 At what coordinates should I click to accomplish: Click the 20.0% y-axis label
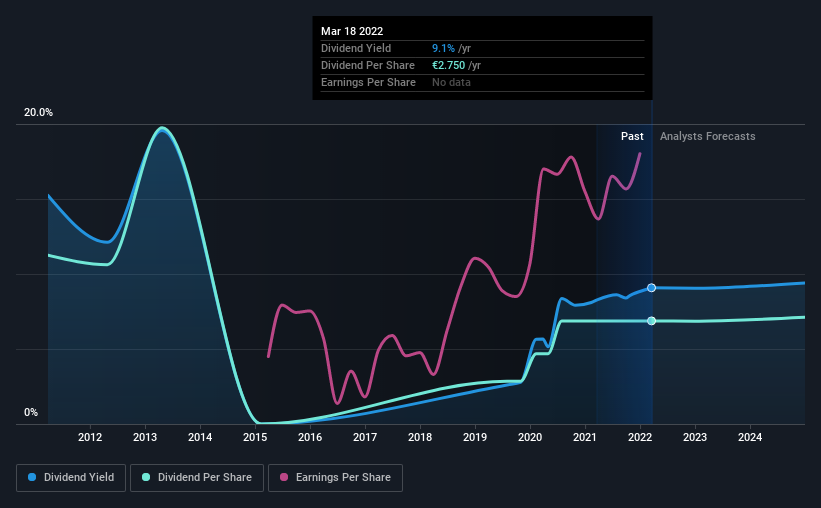coord(38,113)
